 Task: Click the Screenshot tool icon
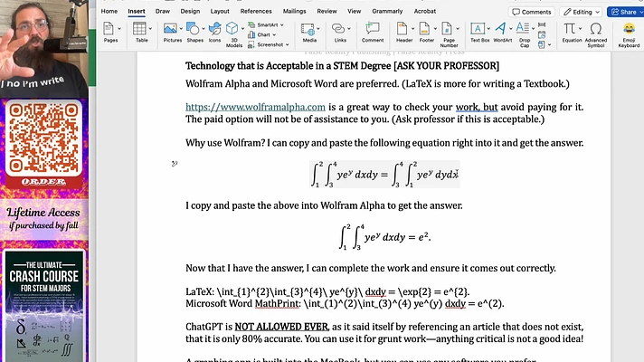pyautogui.click(x=251, y=44)
